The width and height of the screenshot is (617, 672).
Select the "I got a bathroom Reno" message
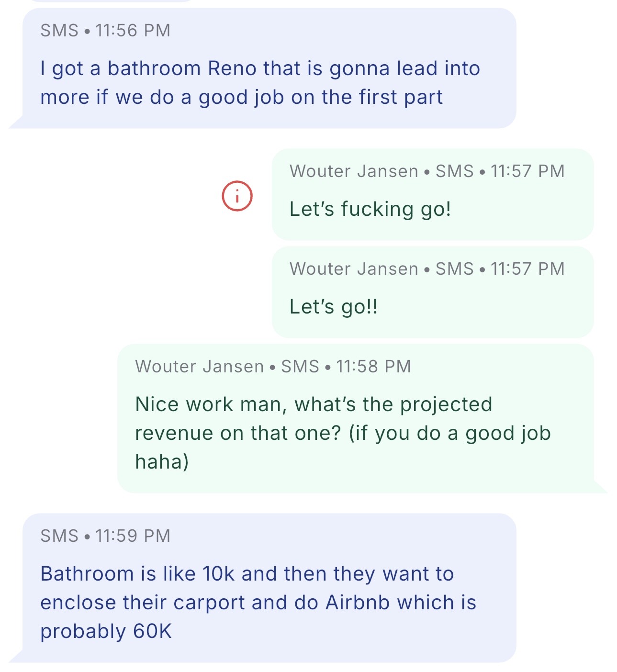pyautogui.click(x=260, y=83)
